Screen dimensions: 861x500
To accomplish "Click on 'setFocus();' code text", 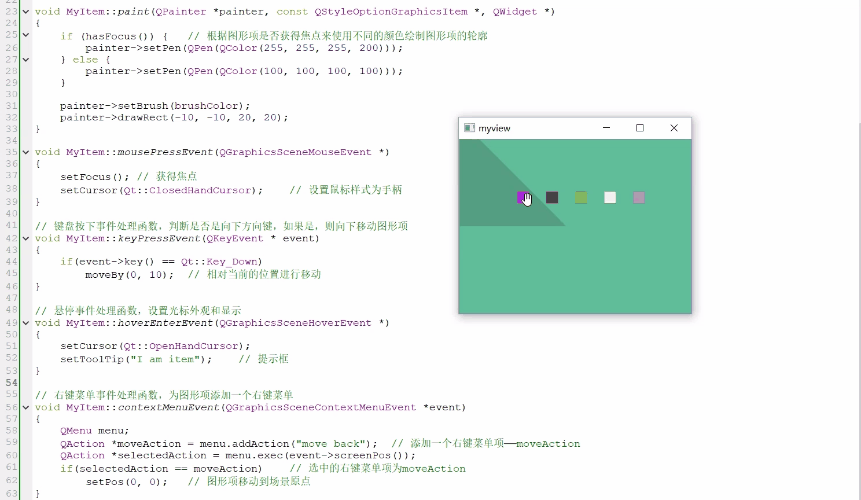I will (x=94, y=177).
